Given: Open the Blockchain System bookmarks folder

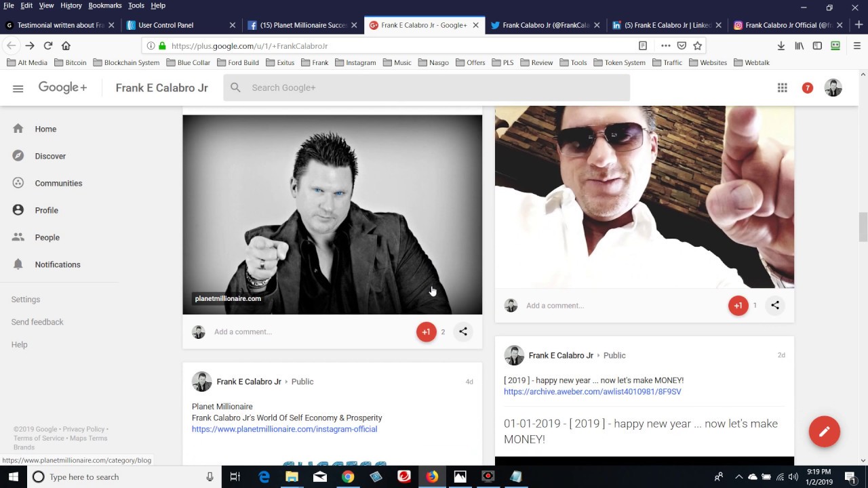Looking at the screenshot, I should 126,62.
